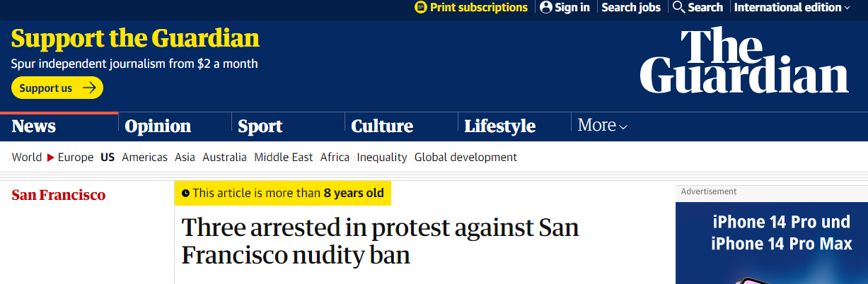Open the International edition dropdown

[792, 7]
